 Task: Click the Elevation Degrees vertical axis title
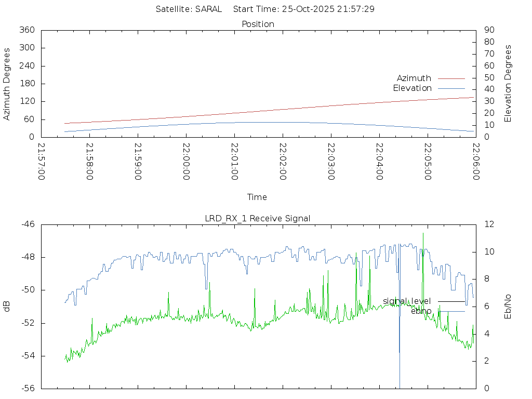[508, 84]
